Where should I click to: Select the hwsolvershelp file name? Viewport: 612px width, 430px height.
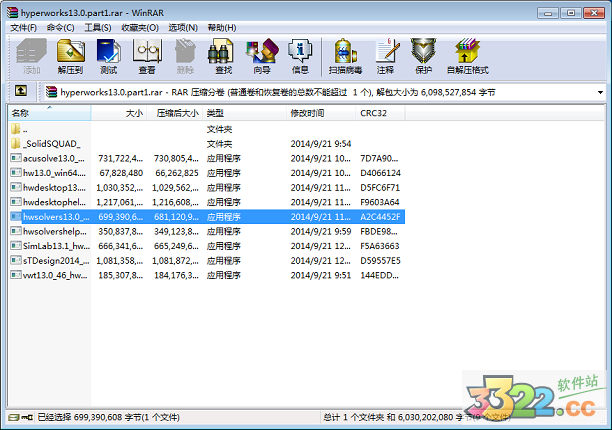click(x=55, y=231)
